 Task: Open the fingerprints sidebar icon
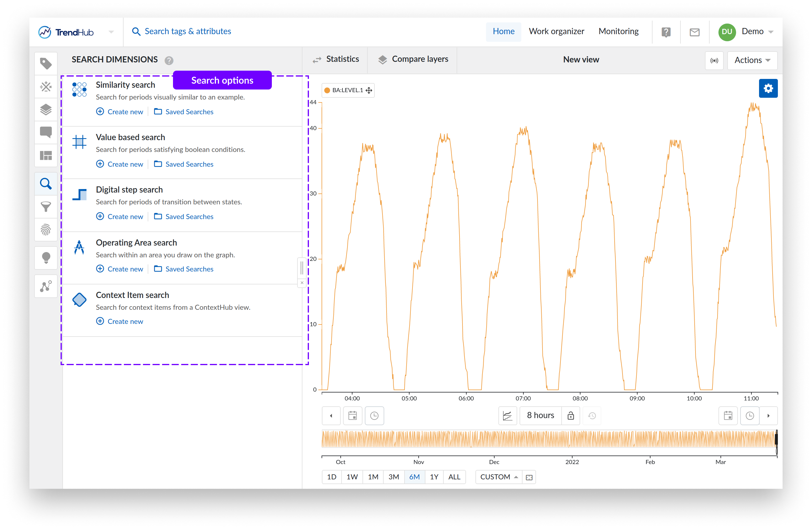point(46,230)
